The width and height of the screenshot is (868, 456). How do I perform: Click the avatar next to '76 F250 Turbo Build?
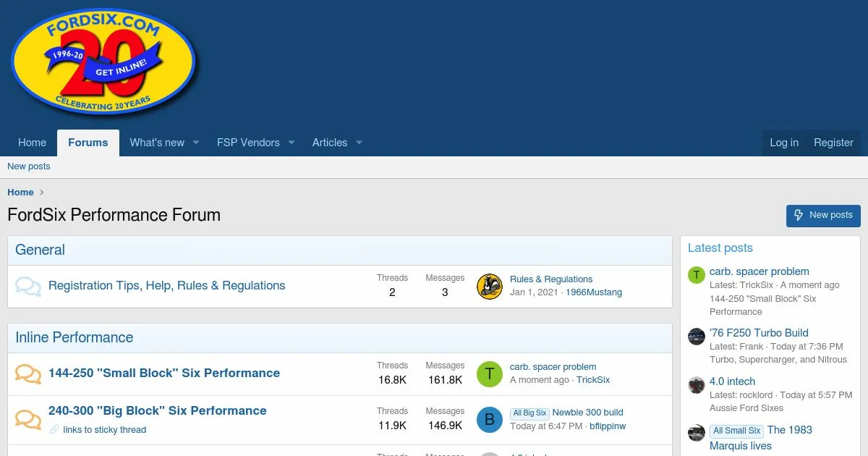[x=696, y=337]
